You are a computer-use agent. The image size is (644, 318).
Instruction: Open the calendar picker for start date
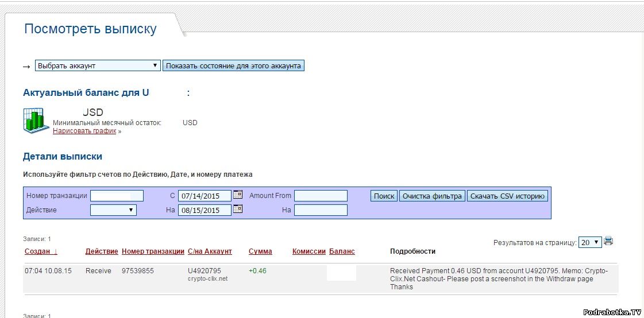click(238, 195)
